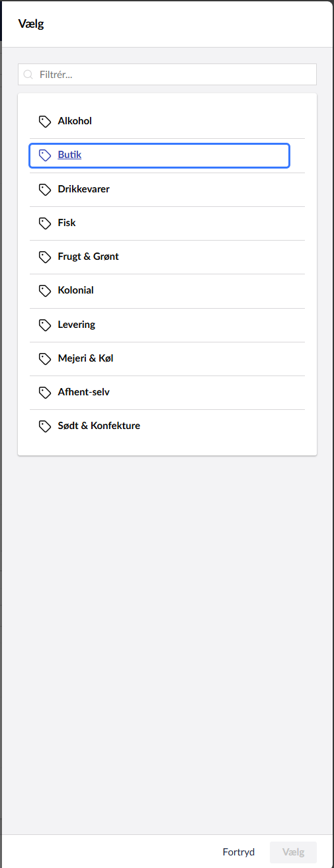Focus the Filtrér search input field
Image resolution: width=334 pixels, height=868 pixels.
(167, 75)
